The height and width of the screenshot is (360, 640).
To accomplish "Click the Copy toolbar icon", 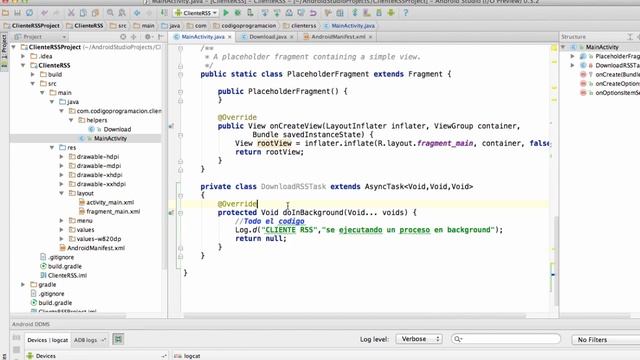I will click(83, 13).
